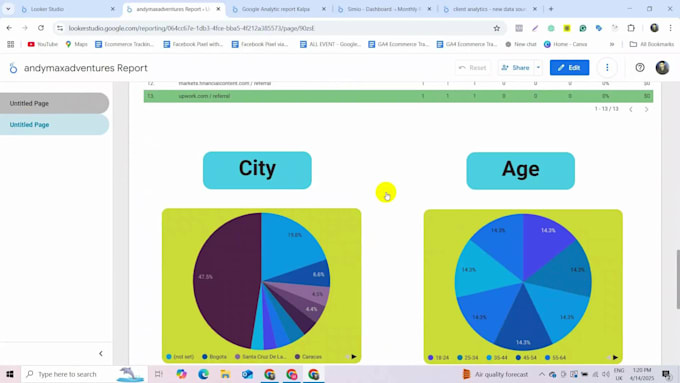Click the blue Edit button
680x383 pixels.
point(569,68)
